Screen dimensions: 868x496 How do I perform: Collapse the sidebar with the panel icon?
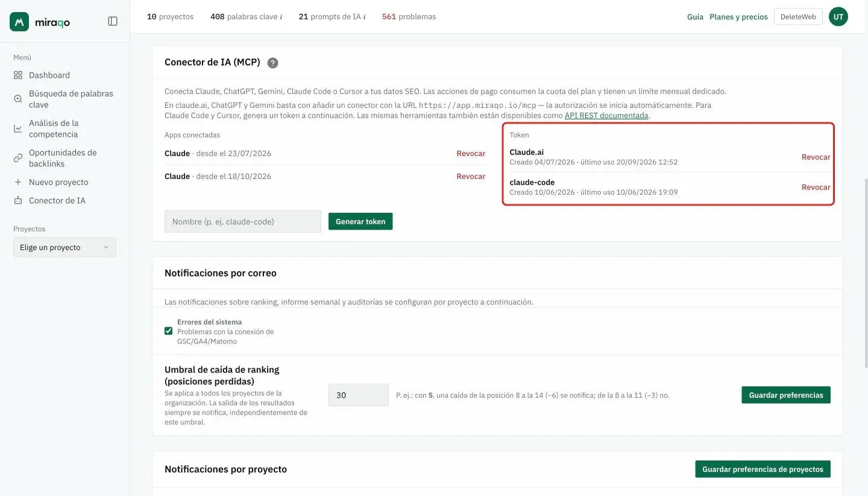coord(113,21)
